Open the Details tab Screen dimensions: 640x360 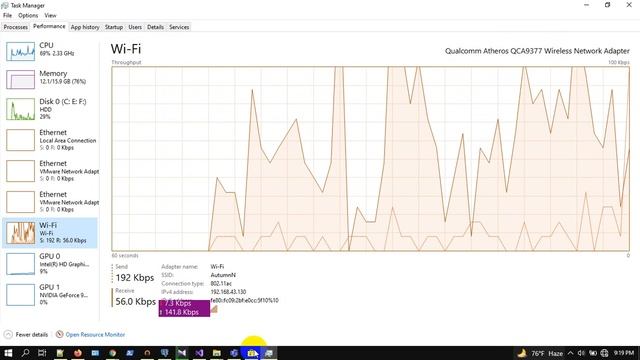click(x=156, y=27)
